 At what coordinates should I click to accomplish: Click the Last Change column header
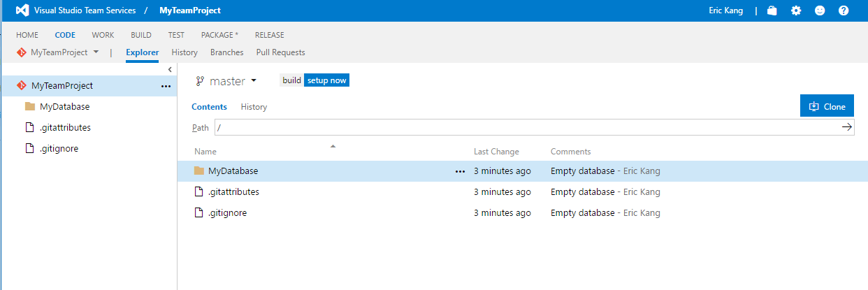pos(496,152)
